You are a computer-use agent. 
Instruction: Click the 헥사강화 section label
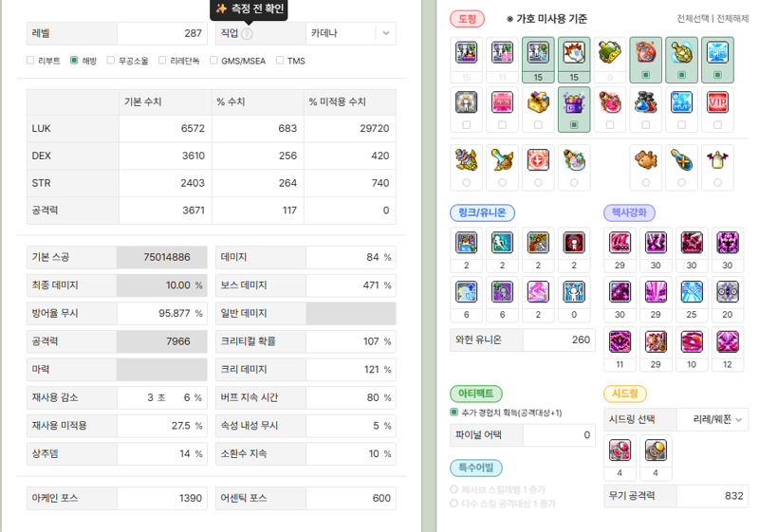click(x=629, y=212)
